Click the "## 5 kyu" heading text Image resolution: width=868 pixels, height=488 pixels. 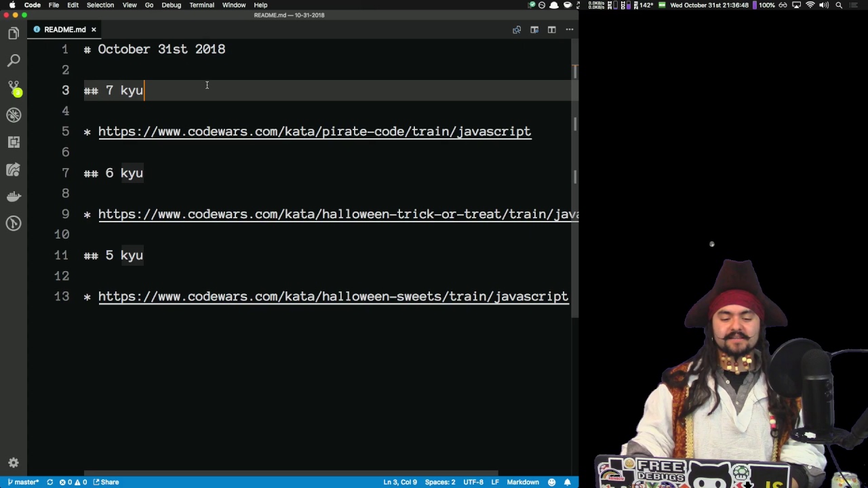[113, 256]
